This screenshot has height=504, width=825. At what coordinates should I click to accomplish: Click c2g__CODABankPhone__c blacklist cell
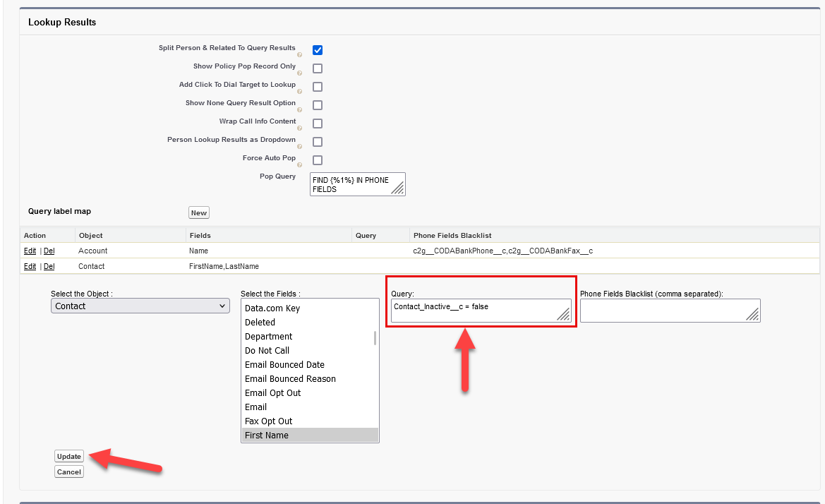pos(503,251)
